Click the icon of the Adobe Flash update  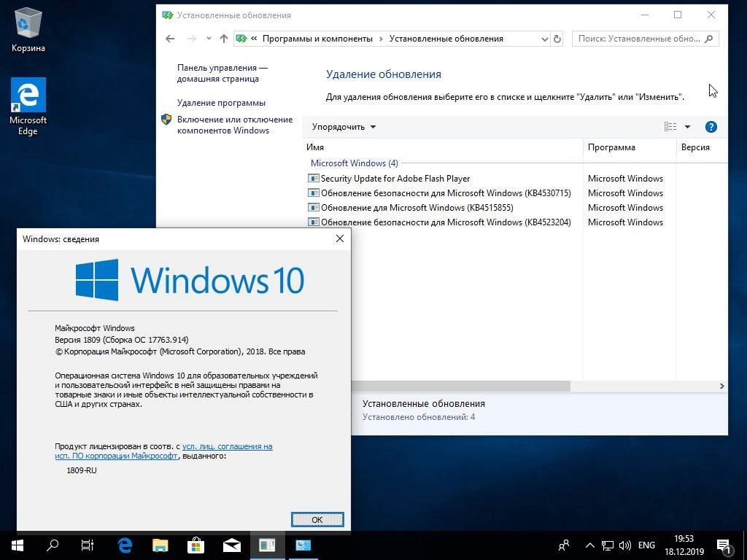tap(314, 179)
